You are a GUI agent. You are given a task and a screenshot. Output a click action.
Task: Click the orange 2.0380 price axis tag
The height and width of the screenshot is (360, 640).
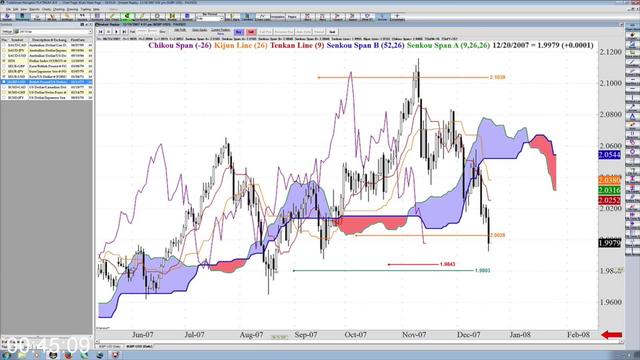pos(609,180)
